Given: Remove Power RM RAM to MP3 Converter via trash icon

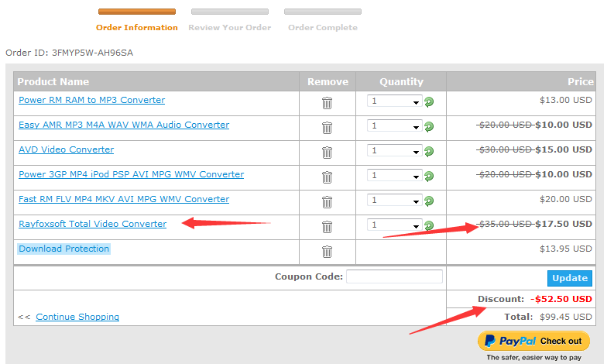Looking at the screenshot, I should click(327, 103).
